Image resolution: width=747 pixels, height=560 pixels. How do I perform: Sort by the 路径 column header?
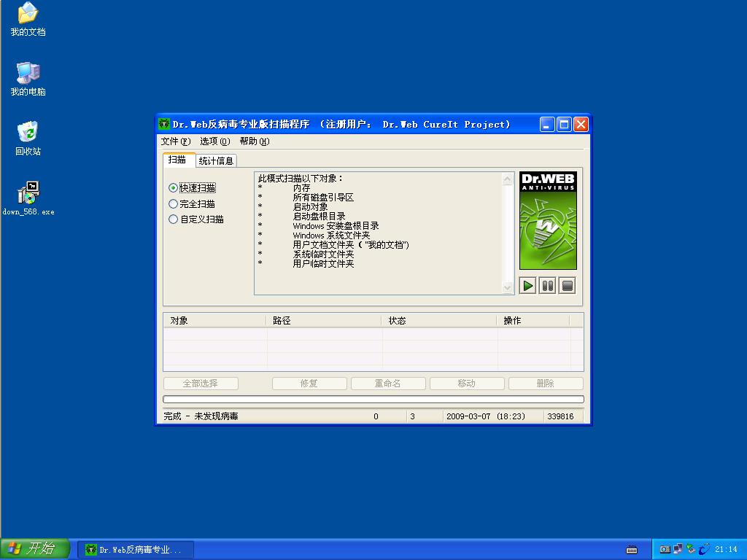(323, 321)
